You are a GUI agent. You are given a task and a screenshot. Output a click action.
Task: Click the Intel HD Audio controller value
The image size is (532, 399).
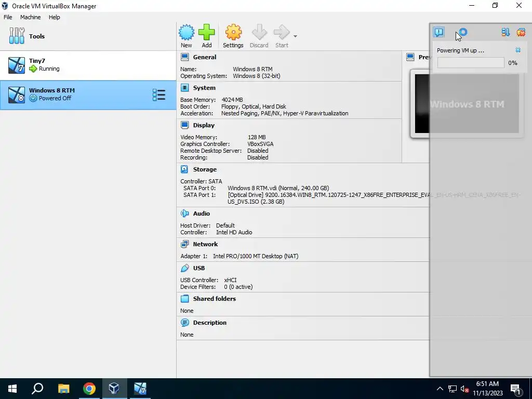point(234,232)
